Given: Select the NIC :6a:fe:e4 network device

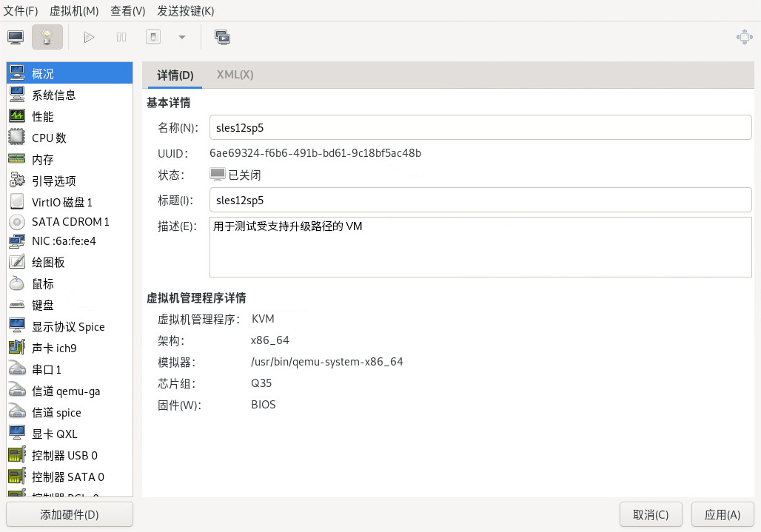Looking at the screenshot, I should click(x=64, y=240).
